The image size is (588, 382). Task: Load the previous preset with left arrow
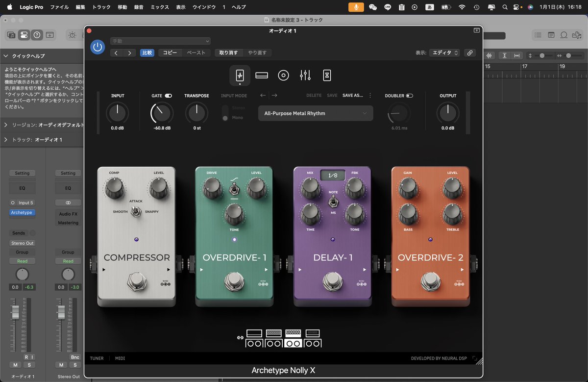[x=263, y=96]
